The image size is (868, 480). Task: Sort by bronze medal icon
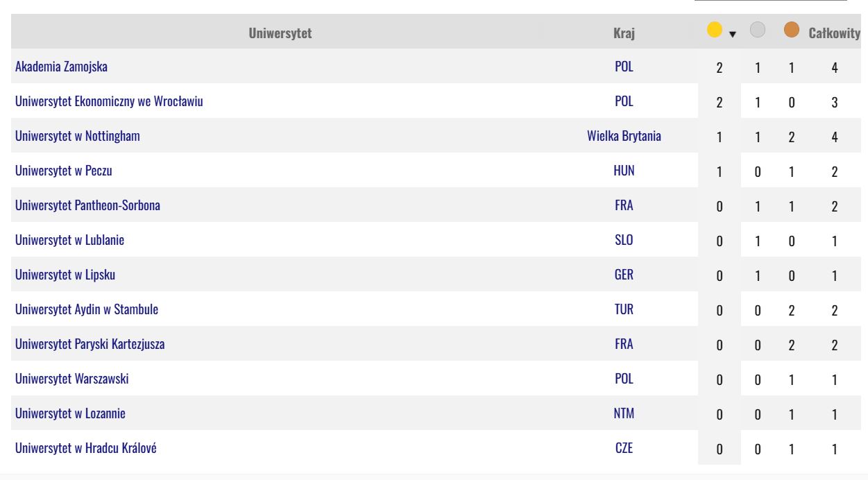(791, 30)
